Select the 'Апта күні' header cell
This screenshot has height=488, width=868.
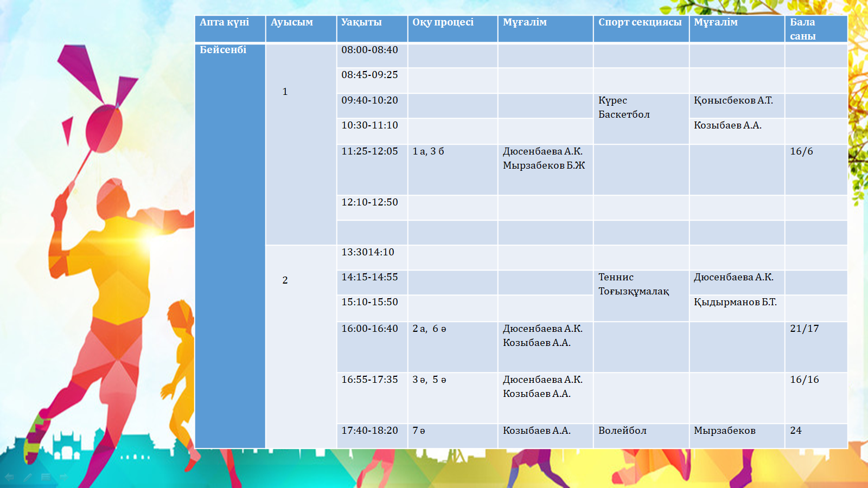[x=230, y=29]
